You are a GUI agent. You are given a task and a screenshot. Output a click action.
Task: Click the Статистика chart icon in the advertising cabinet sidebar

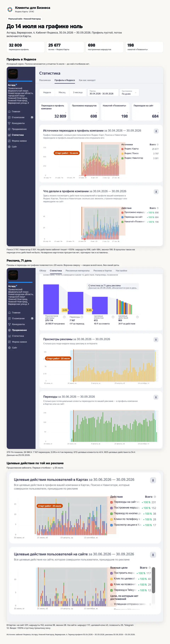pos(9,336)
